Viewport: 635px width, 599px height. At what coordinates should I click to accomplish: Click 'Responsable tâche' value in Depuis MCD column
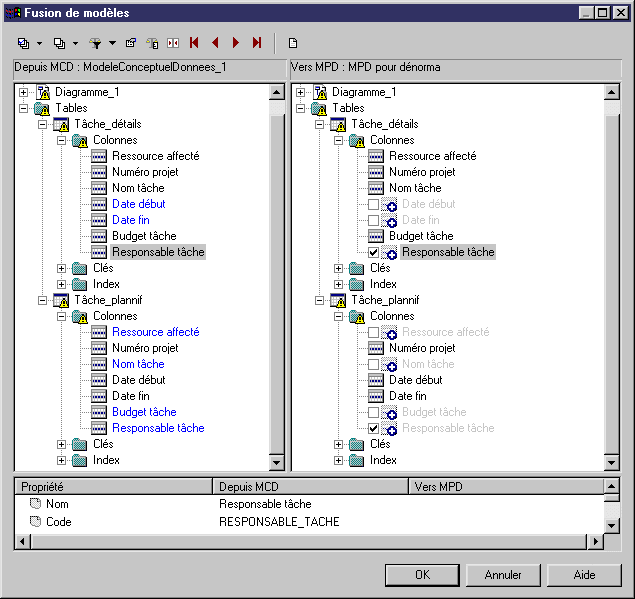(x=265, y=504)
